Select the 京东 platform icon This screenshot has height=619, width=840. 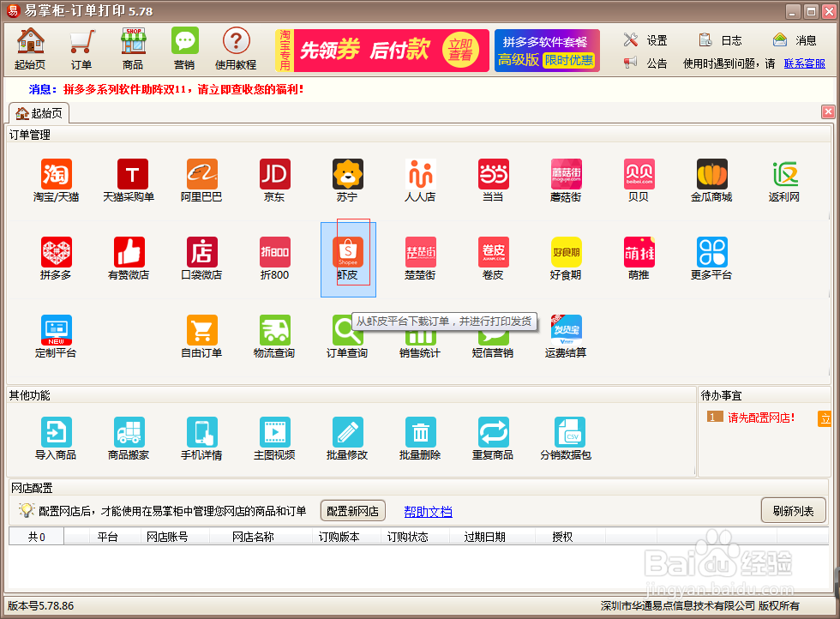click(274, 180)
